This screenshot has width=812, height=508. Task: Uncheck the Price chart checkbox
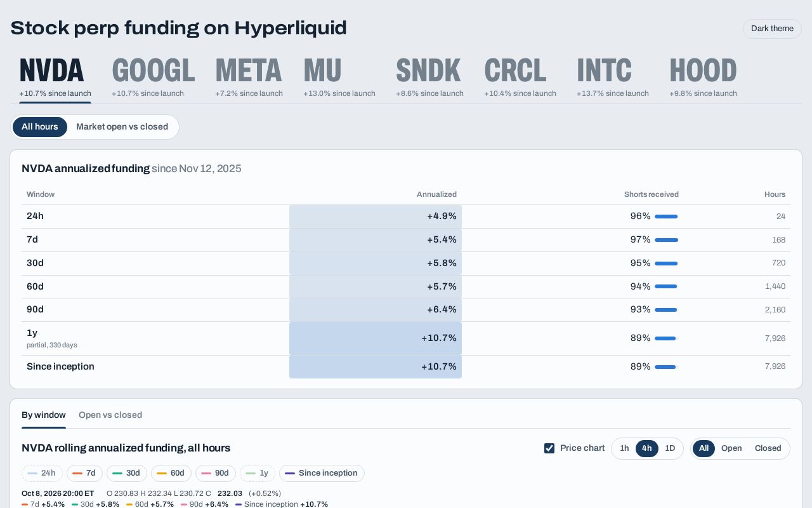point(549,448)
